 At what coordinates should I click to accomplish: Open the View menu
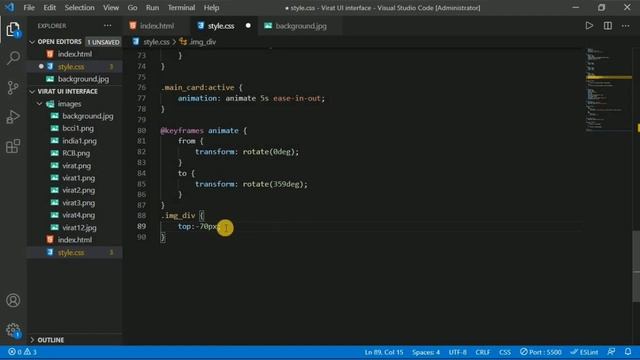tap(111, 7)
